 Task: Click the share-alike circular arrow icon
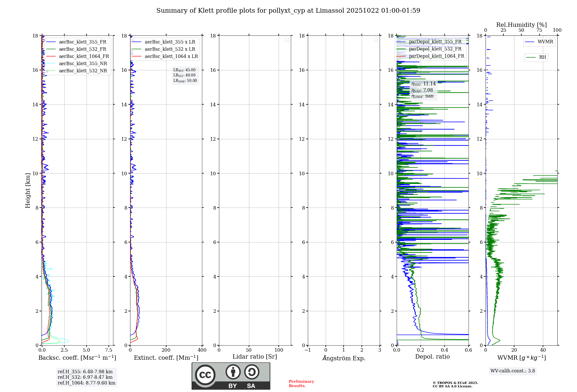(252, 372)
